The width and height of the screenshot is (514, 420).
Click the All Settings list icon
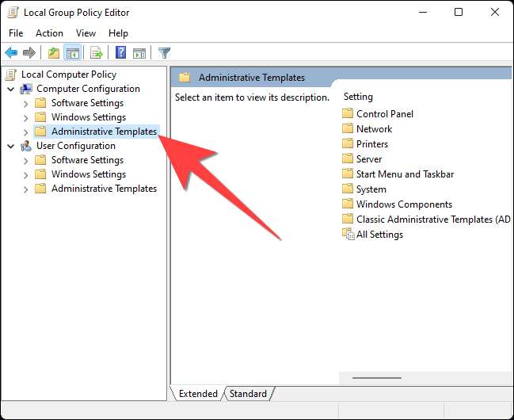tap(348, 235)
